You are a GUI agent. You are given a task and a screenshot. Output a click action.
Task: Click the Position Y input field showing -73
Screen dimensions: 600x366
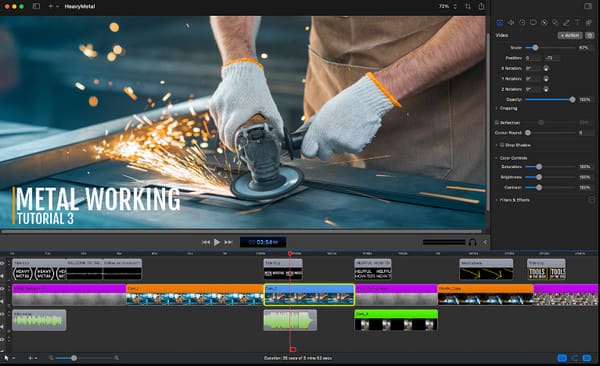click(552, 58)
